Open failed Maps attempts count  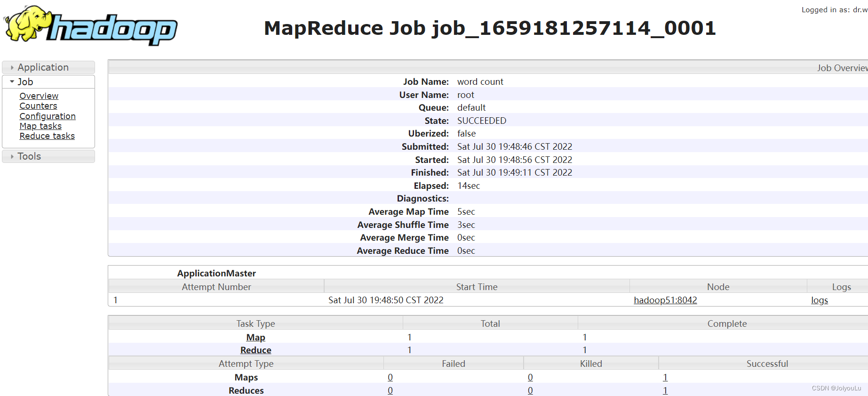click(x=390, y=378)
